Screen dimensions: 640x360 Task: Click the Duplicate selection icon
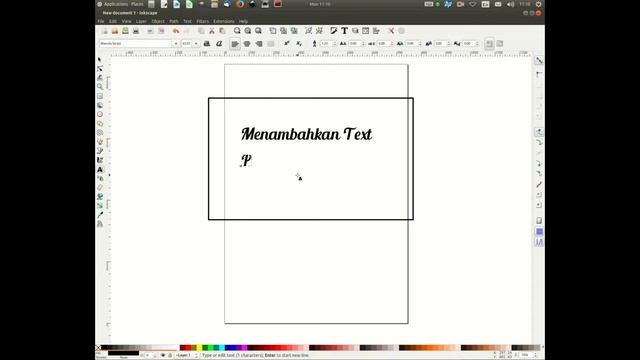tap(273, 31)
